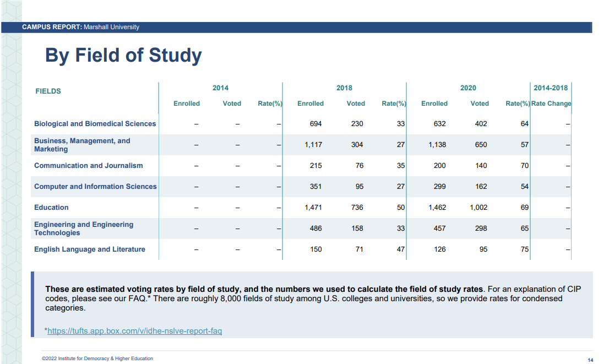Viewport: 609px width, 364px height.
Task: Select the 69 rate value for Education
Action: (525, 208)
